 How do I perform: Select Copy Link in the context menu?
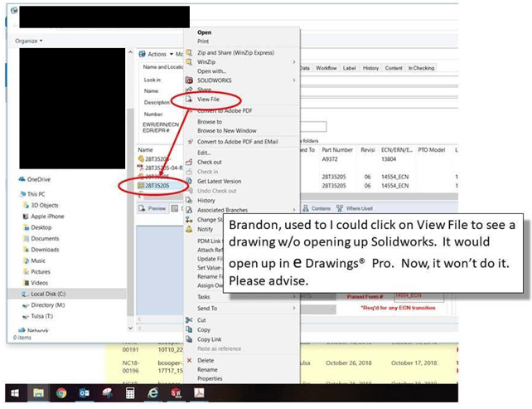click(209, 339)
